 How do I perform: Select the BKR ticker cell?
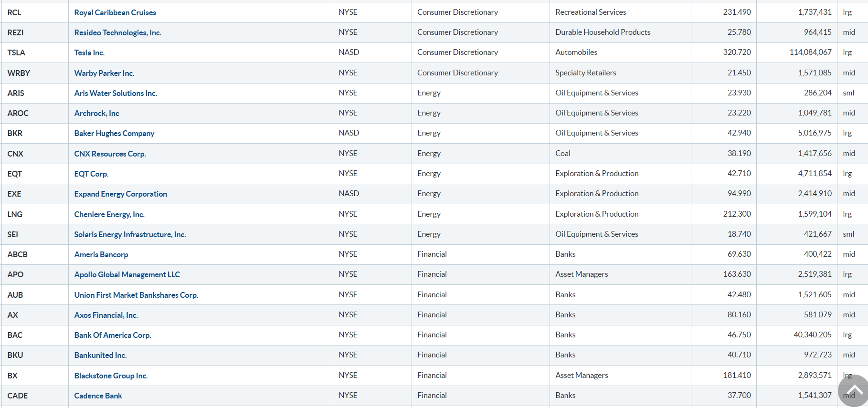[35, 133]
